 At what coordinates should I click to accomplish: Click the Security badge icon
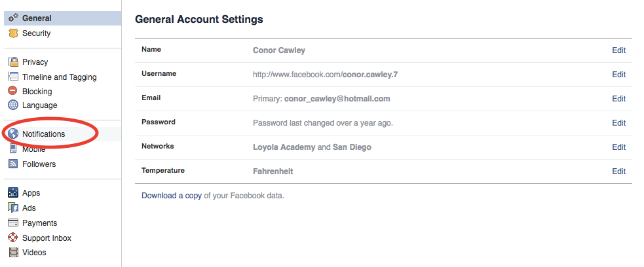pos(13,33)
